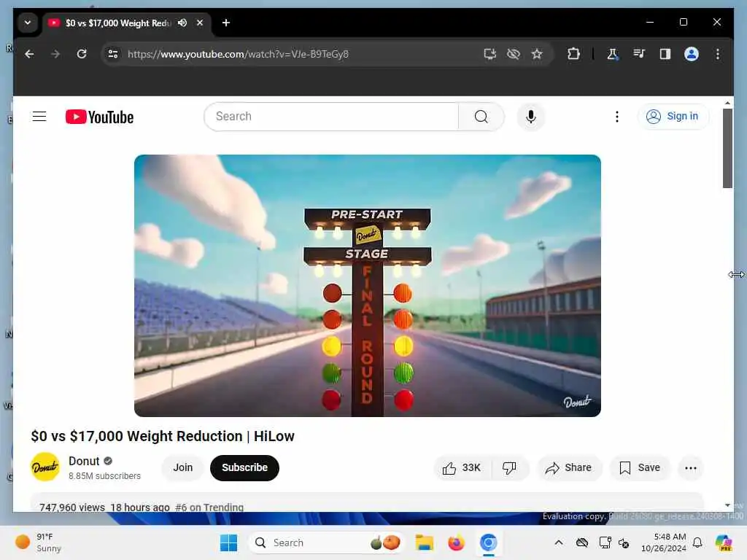Click the cloud sync off tray icon
Viewport: 747px width, 560px height.
point(581,542)
